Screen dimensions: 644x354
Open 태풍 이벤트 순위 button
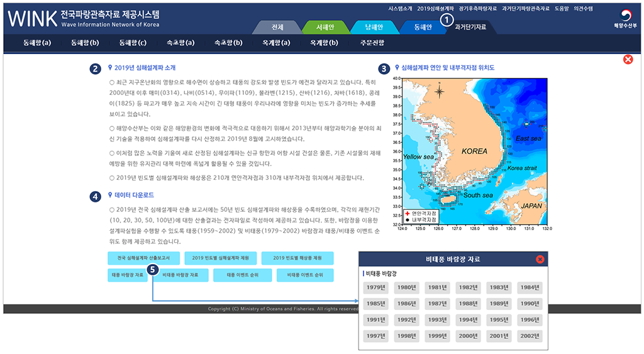coord(243,275)
